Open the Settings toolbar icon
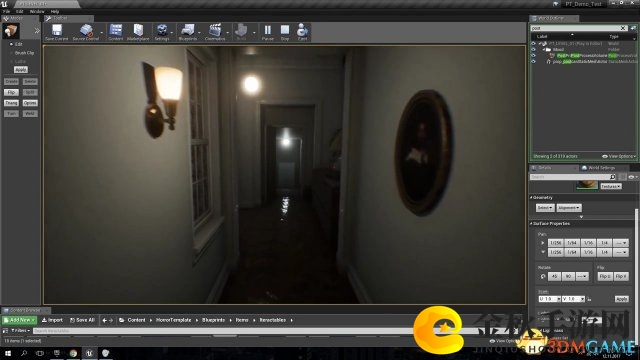 (162, 32)
